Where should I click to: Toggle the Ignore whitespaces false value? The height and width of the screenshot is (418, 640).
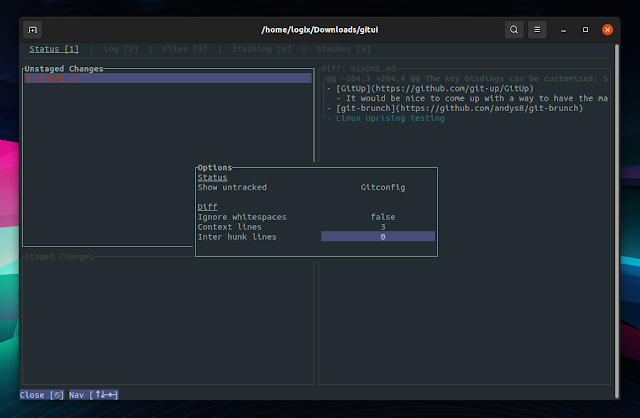383,217
